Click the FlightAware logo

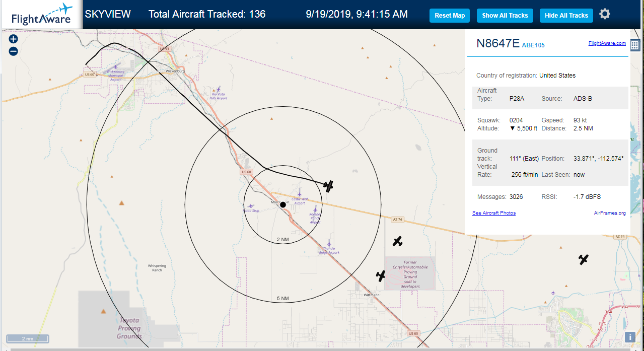[x=42, y=15]
